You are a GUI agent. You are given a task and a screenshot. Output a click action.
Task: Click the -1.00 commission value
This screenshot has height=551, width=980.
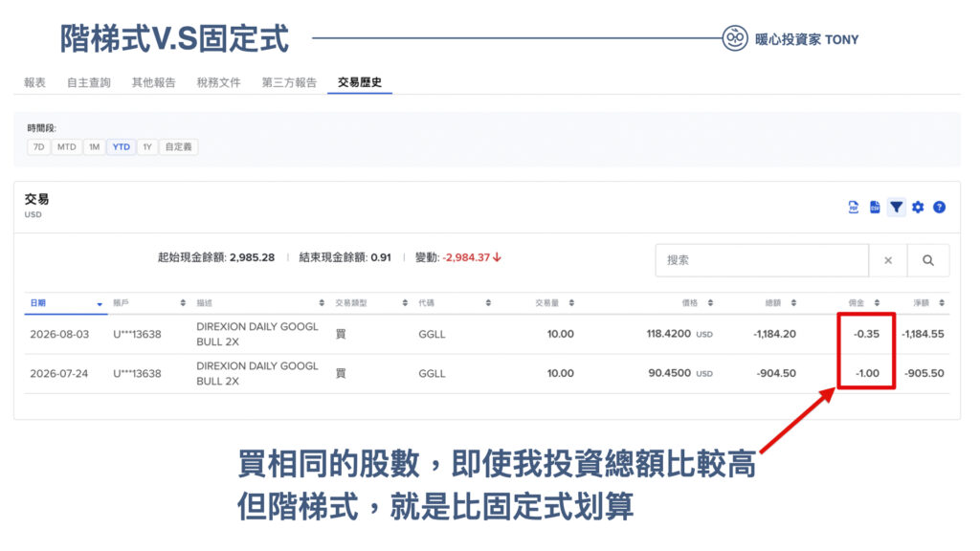(x=867, y=374)
